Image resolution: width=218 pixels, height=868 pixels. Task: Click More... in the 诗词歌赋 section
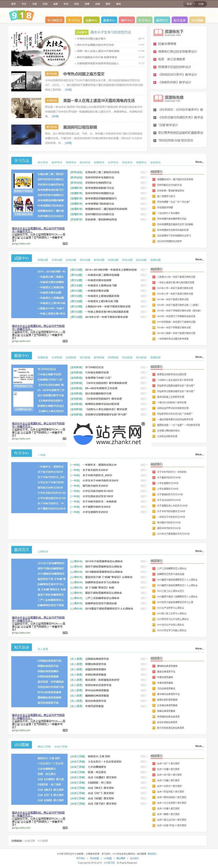tap(199, 746)
